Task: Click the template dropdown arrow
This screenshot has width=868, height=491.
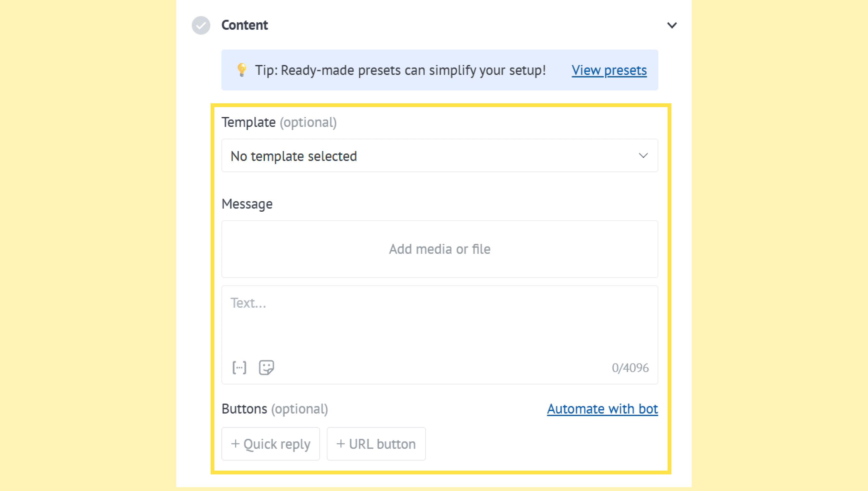Action: click(643, 156)
